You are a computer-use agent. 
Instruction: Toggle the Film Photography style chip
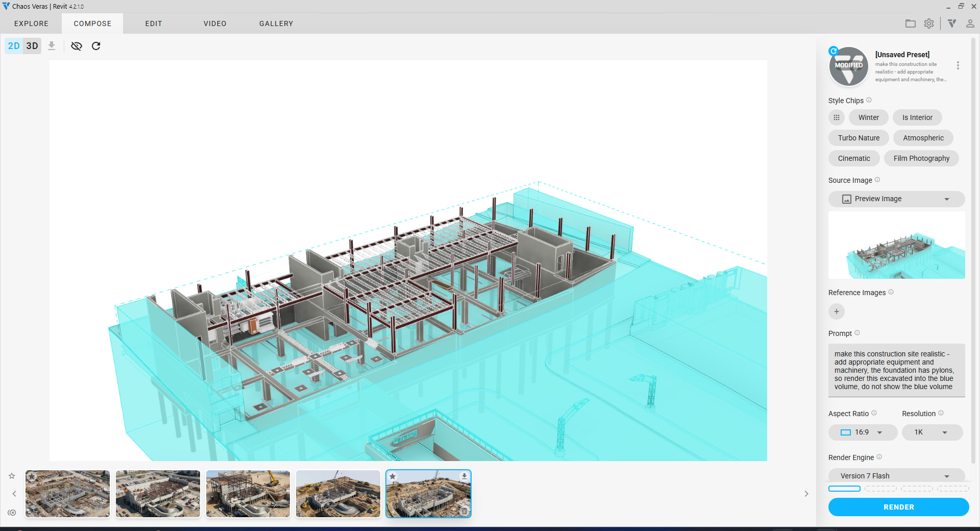[x=921, y=158]
